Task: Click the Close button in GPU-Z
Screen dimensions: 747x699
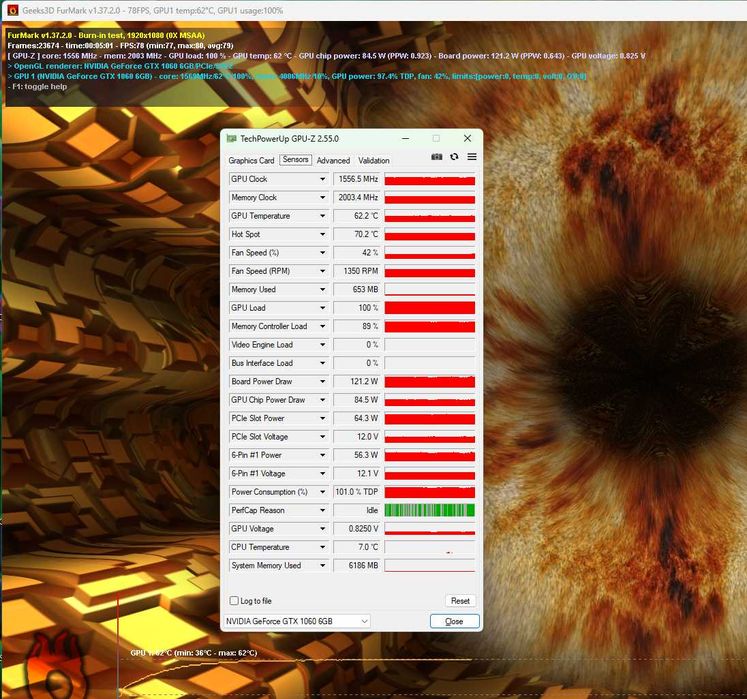Action: (454, 621)
